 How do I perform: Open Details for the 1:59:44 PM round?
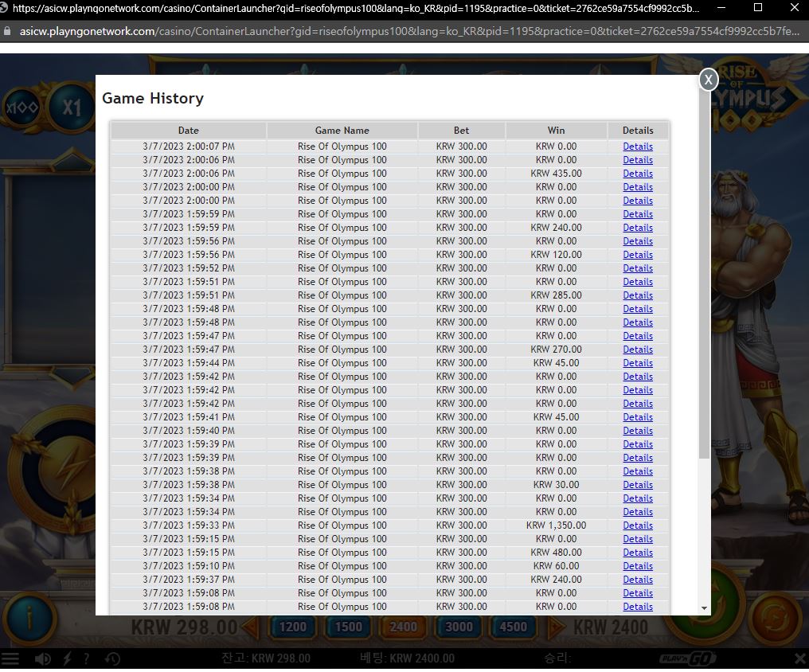pos(638,363)
